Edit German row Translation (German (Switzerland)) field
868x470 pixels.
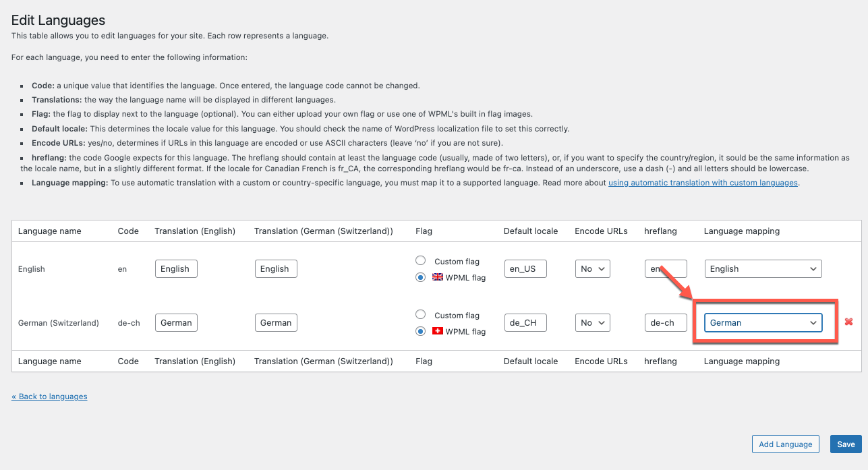pos(276,322)
